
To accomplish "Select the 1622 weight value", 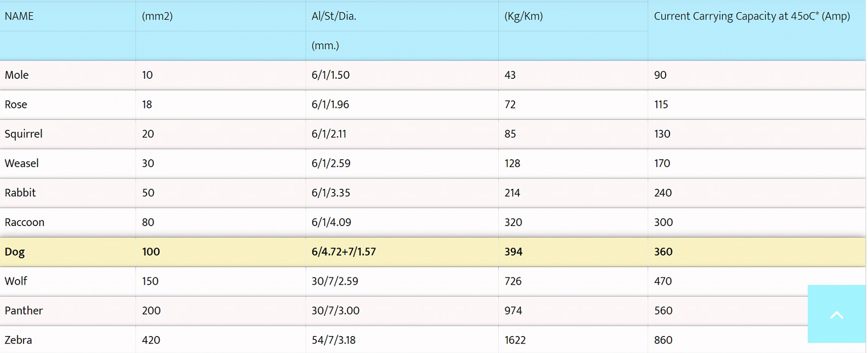I will (515, 340).
